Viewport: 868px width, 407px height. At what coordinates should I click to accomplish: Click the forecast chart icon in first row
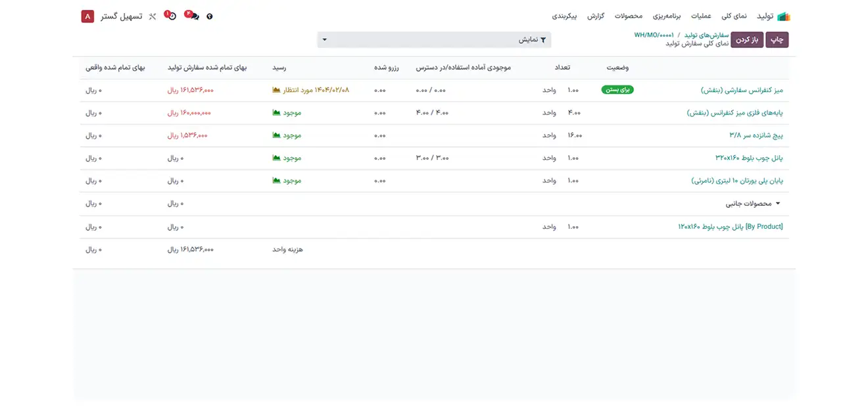coord(276,90)
